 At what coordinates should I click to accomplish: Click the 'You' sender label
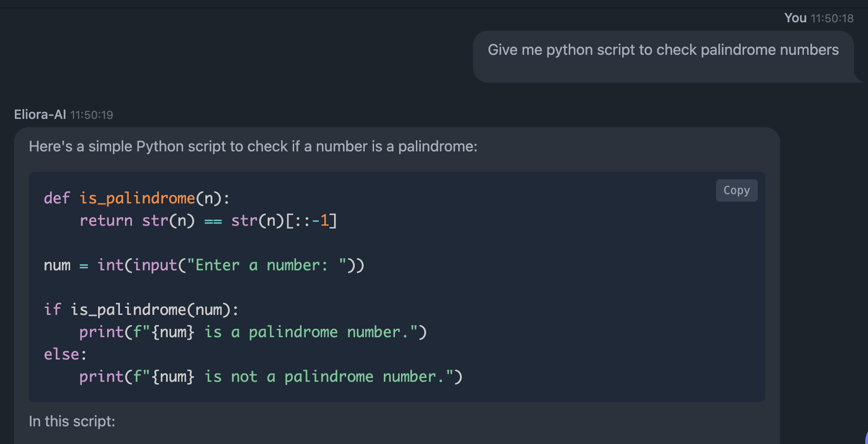tap(795, 18)
